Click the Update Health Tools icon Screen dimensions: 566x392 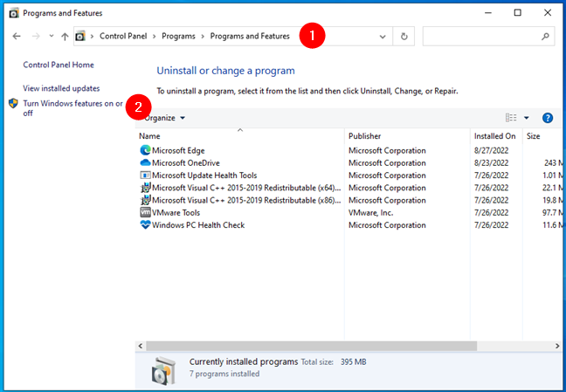tap(145, 175)
